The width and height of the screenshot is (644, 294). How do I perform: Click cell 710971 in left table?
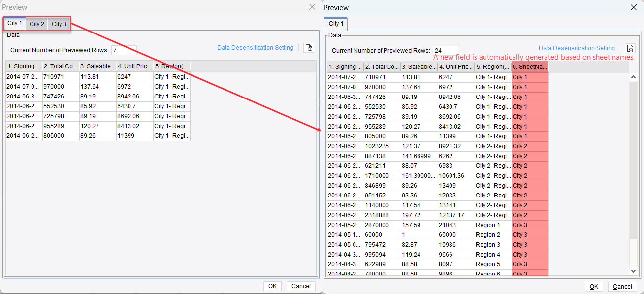61,77
